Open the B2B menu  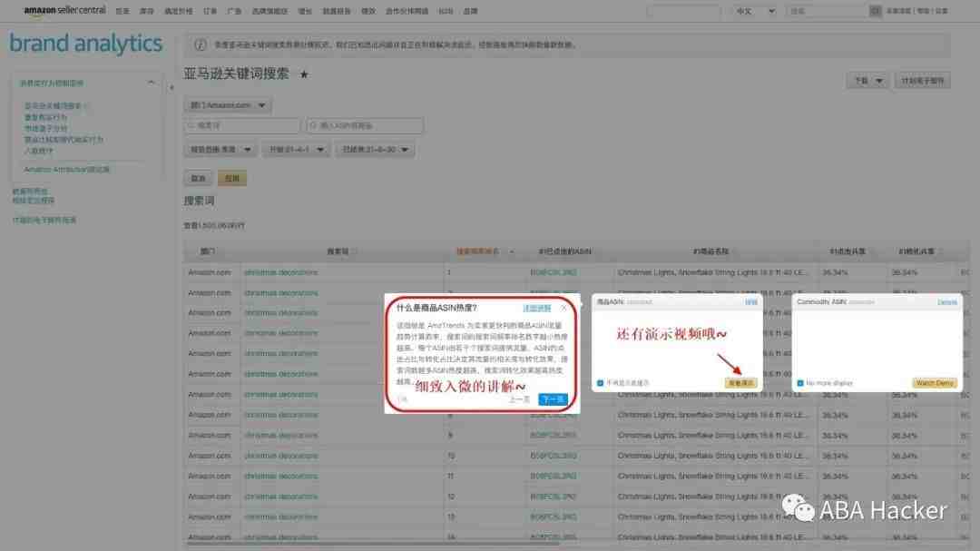[446, 11]
